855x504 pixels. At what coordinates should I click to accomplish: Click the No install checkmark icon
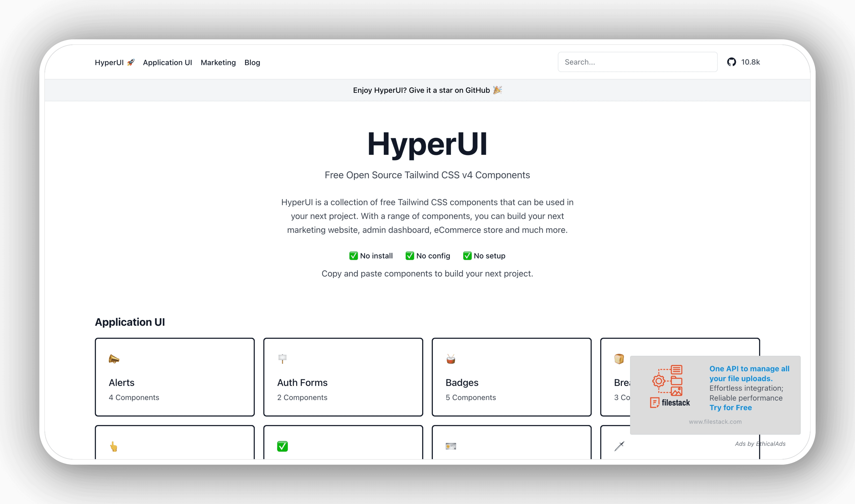click(x=353, y=256)
